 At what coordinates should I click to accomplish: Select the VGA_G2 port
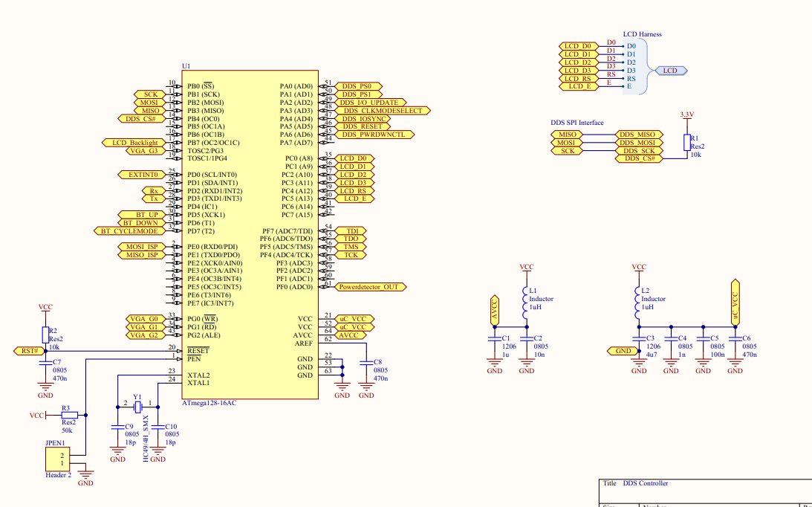pos(146,335)
